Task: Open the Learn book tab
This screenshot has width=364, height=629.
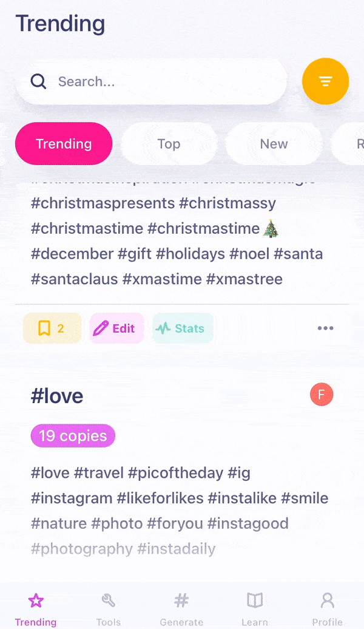Action: (x=254, y=607)
